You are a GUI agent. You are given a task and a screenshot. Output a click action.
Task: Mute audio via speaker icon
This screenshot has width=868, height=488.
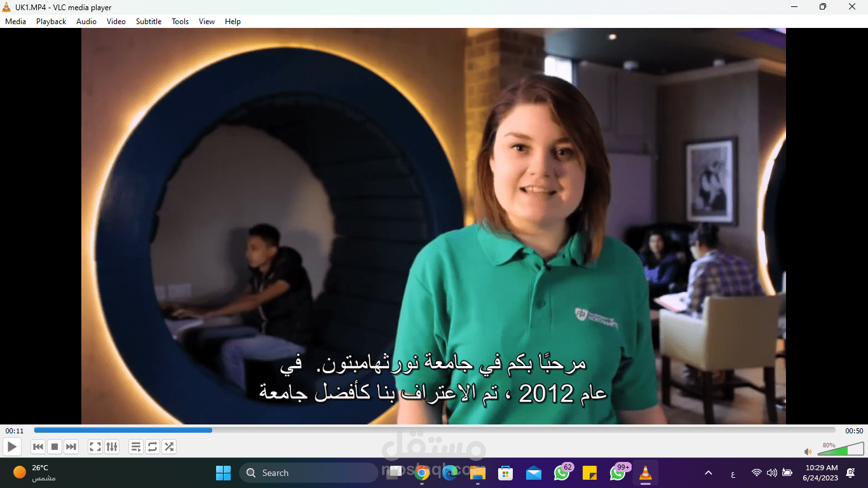coord(808,452)
